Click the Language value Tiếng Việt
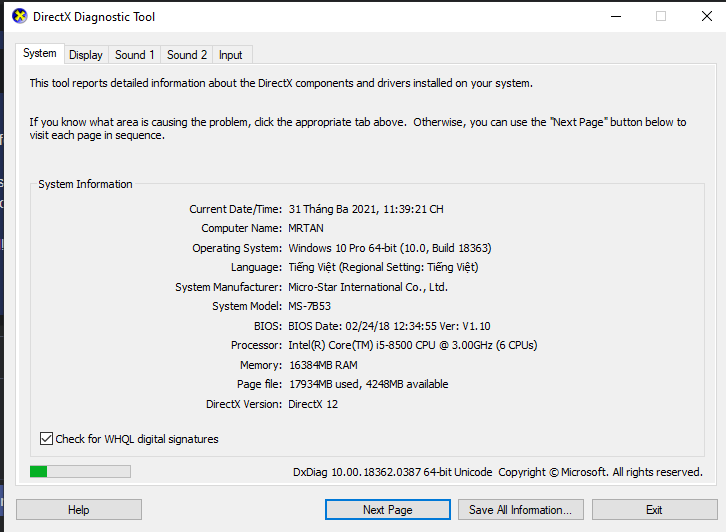Screen dimensions: 726x532 (x=383, y=267)
